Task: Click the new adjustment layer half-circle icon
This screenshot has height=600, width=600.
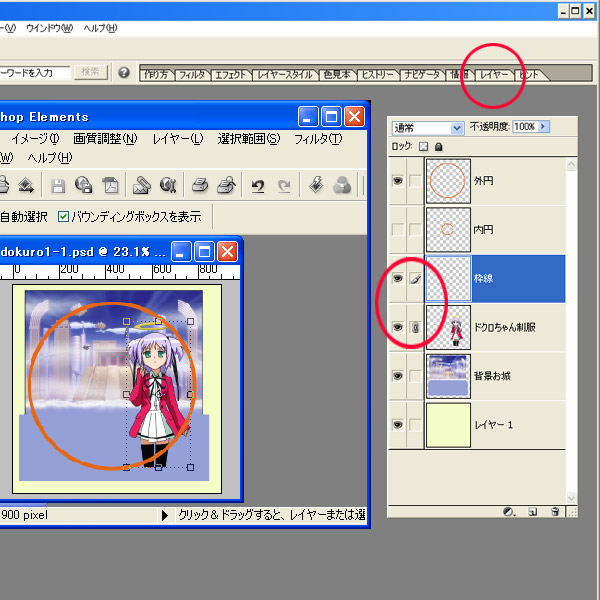Action: coord(509,512)
